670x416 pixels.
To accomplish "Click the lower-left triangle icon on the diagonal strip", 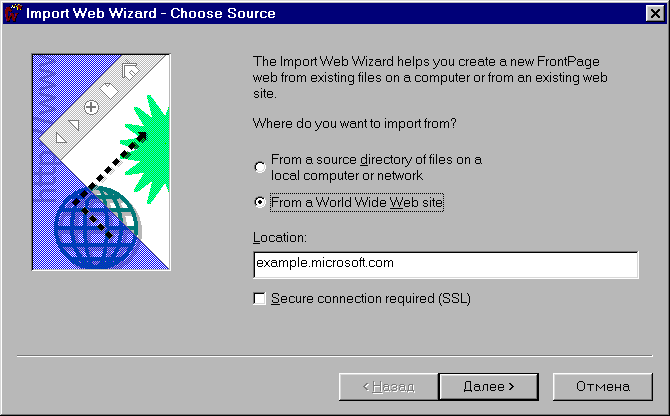I will pyautogui.click(x=60, y=137).
